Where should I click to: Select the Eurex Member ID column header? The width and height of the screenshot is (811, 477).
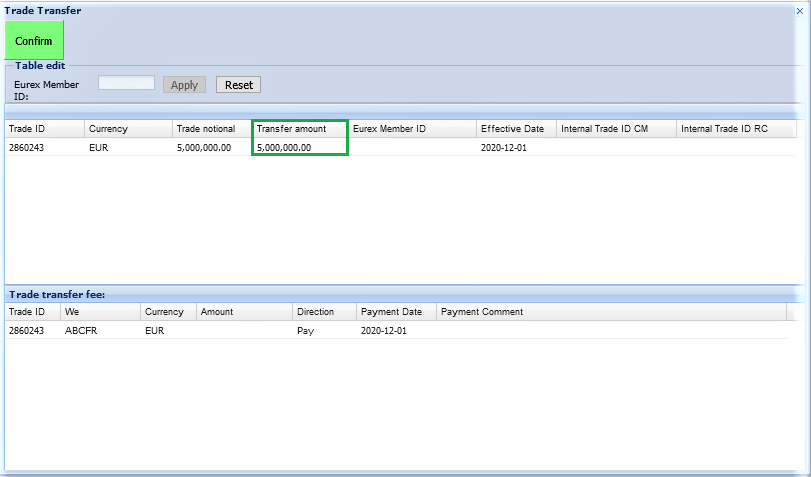tap(411, 129)
